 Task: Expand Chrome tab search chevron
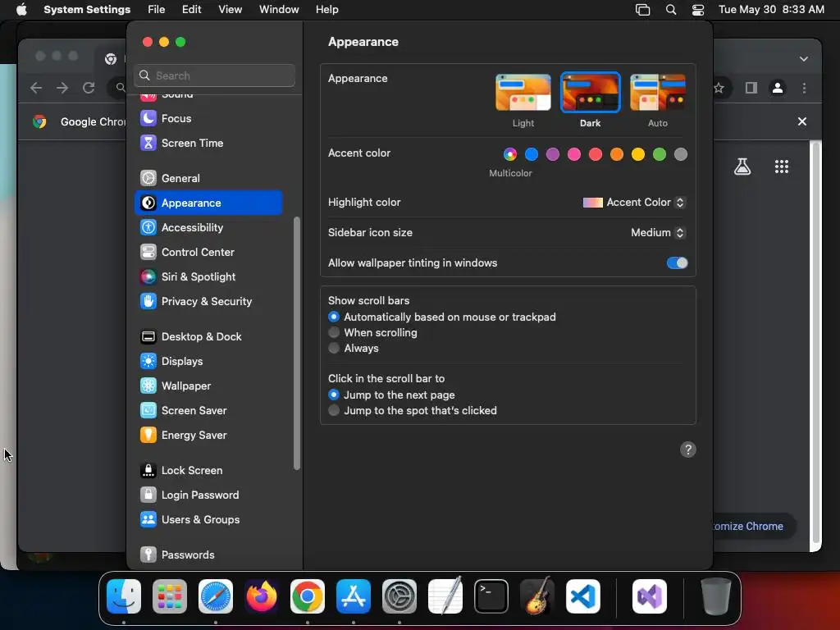804,59
